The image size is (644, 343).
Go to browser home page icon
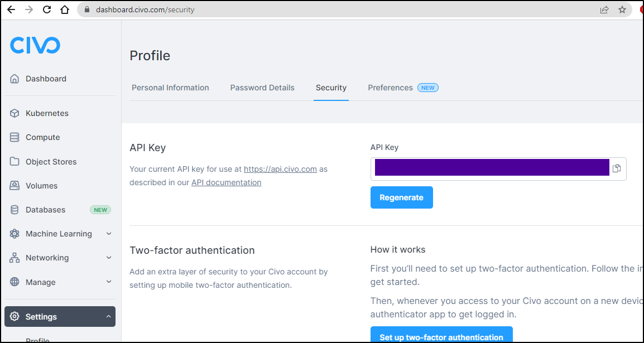(x=65, y=10)
